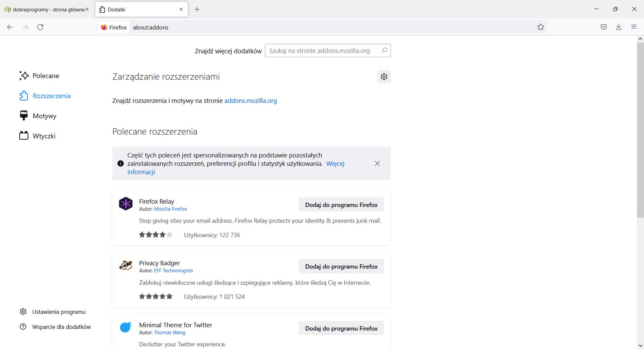Viewport: 644px width, 349px height.
Task: Restore down the Firefox window
Action: click(615, 9)
